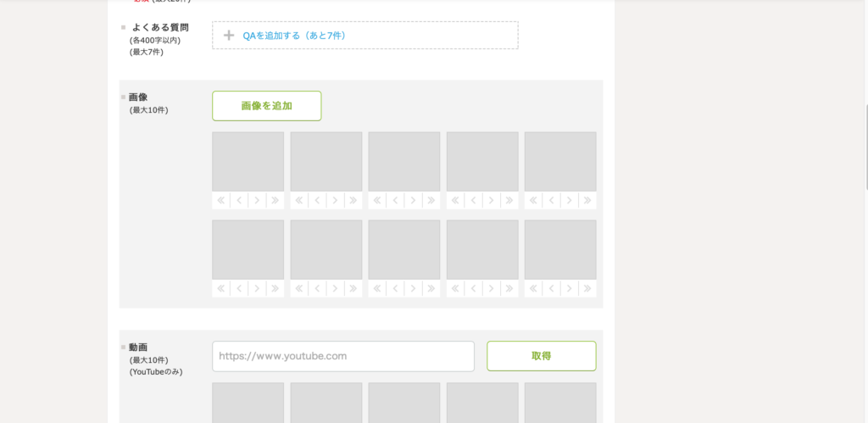Click move-to-first arrow under first bottom-row image
This screenshot has height=423, width=868.
tap(221, 289)
